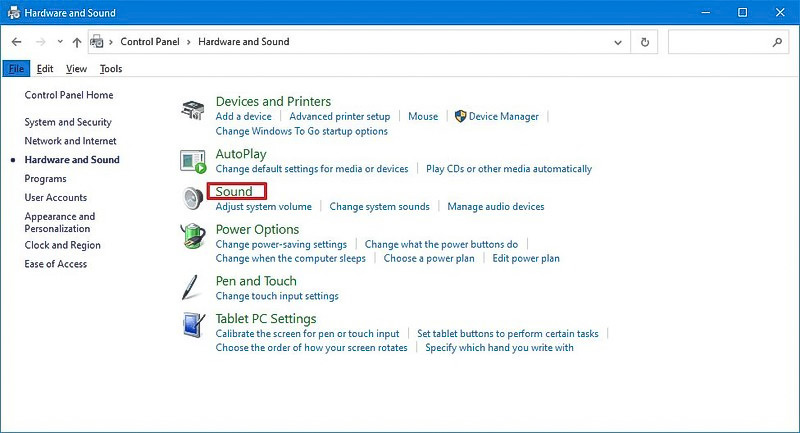The width and height of the screenshot is (800, 433).
Task: Click Change when the computer sleeps
Action: click(x=290, y=258)
